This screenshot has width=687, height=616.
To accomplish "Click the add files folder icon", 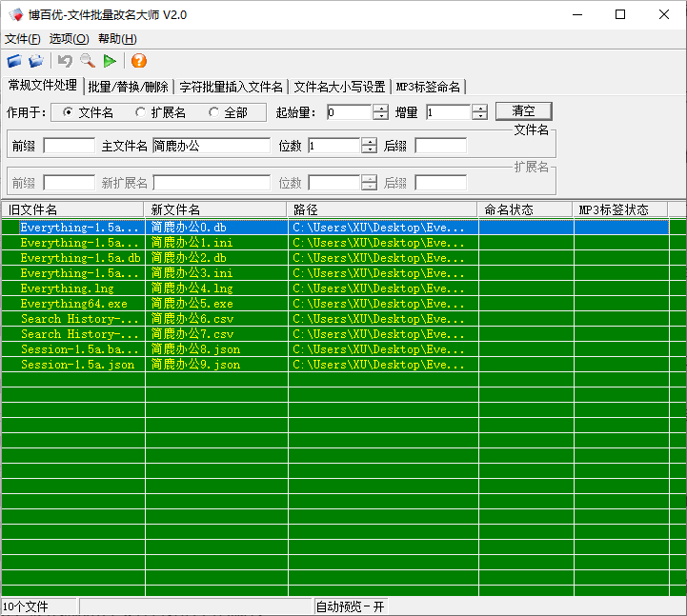I will (x=14, y=61).
